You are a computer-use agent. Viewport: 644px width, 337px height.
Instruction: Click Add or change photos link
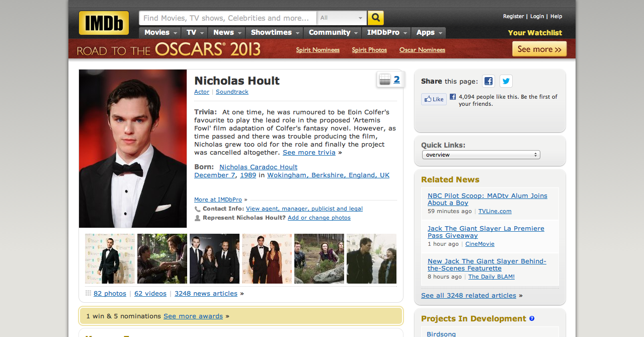319,218
